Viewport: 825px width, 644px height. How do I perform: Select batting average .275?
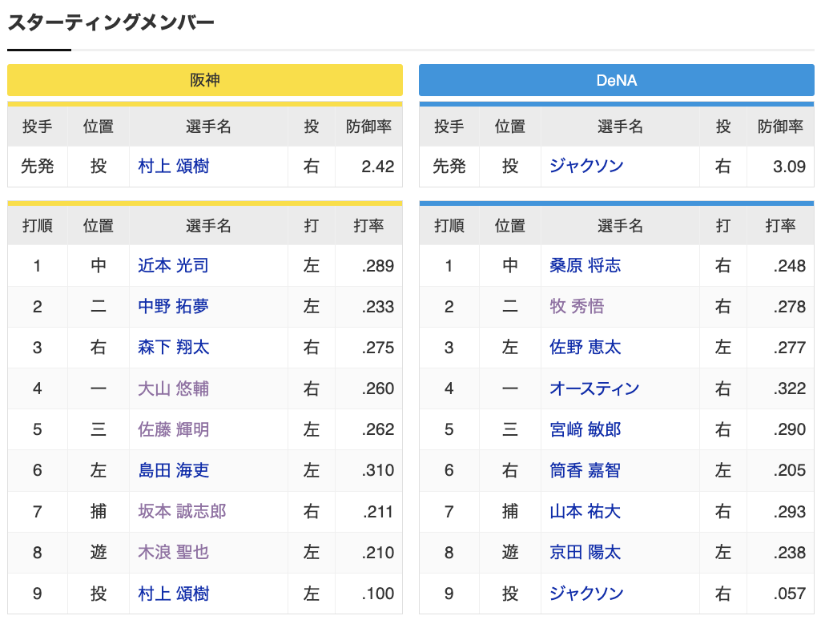378,348
